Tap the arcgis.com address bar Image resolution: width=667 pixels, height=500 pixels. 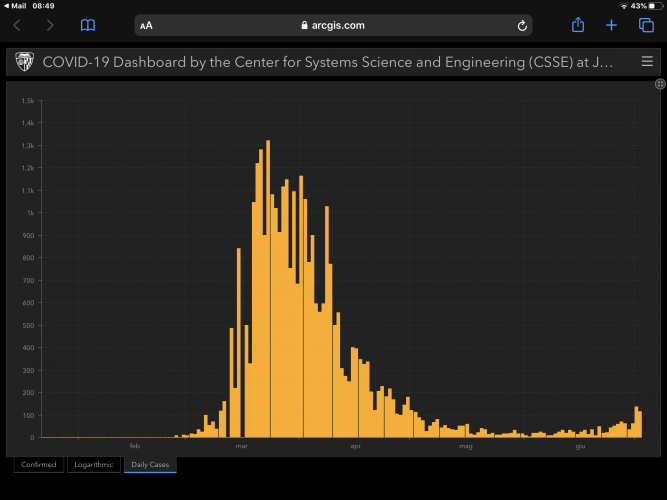[x=332, y=25]
